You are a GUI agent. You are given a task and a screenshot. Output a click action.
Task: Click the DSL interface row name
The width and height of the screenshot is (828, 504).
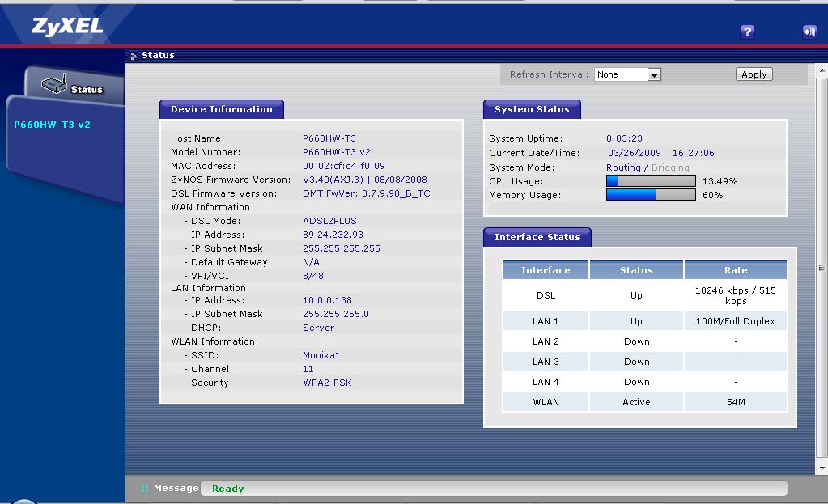546,295
